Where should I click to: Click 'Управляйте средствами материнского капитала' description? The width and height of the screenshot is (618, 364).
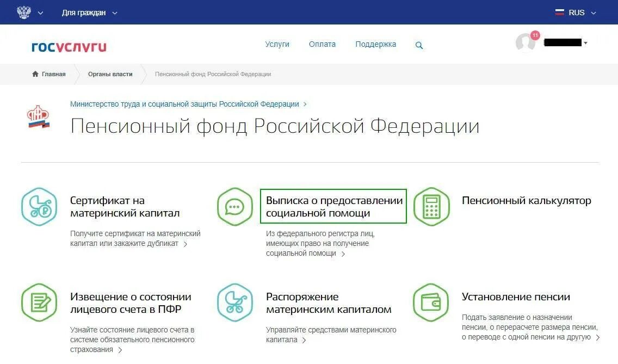331,335
